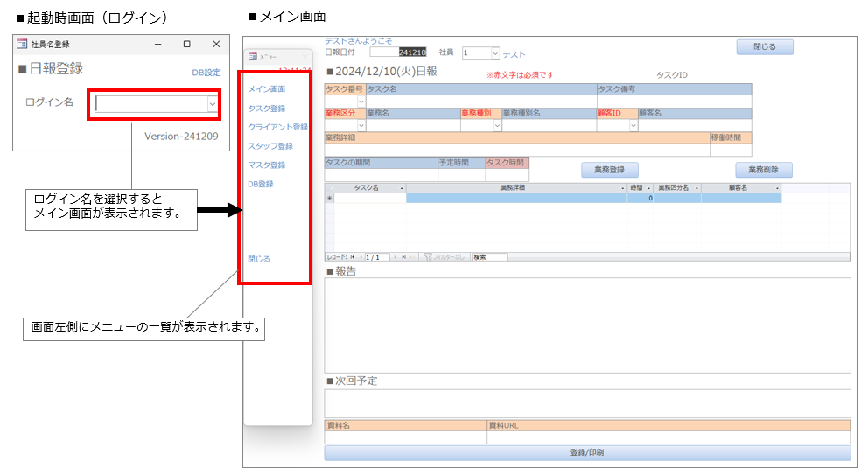The image size is (868, 476).
Task: Open the ログイン名 dropdown list
Action: click(212, 104)
